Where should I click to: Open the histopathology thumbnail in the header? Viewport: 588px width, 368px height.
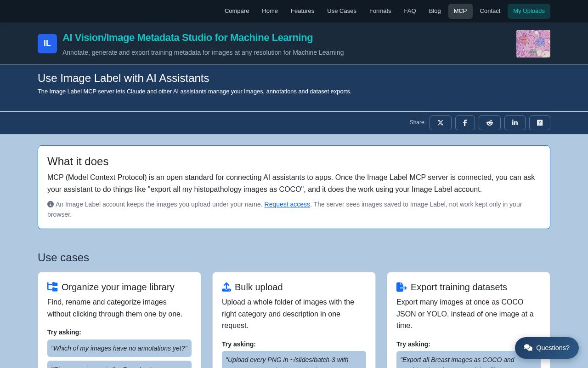[533, 44]
